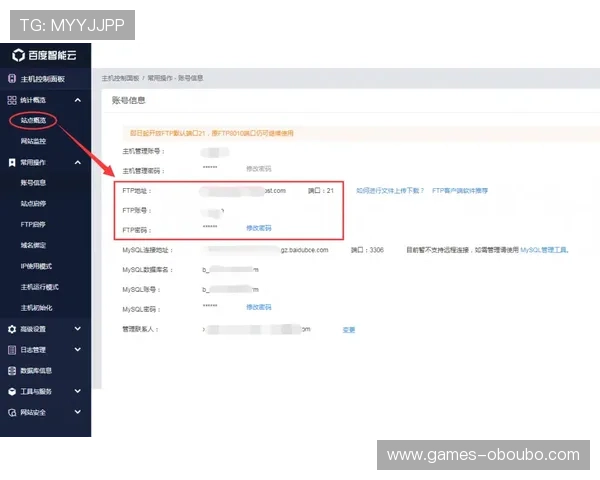The width and height of the screenshot is (600, 480).
Task: Click the gz.baidubce.com MySQL address text
Action: point(305,250)
